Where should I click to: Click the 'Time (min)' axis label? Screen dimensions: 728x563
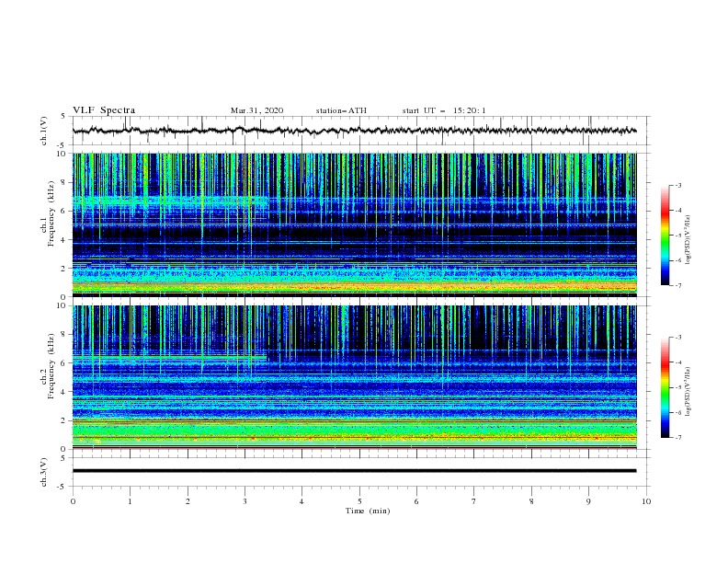pyautogui.click(x=368, y=511)
